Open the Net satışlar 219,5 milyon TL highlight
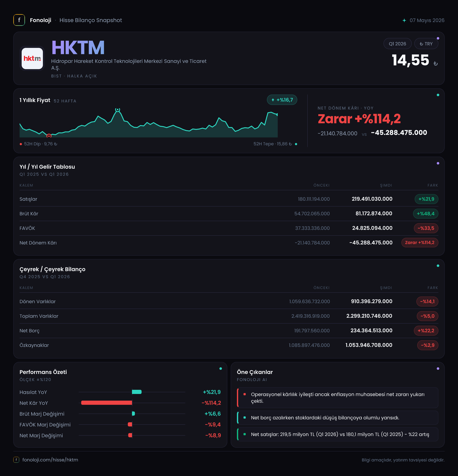Screen dimensions: 458x476 pyautogui.click(x=337, y=435)
